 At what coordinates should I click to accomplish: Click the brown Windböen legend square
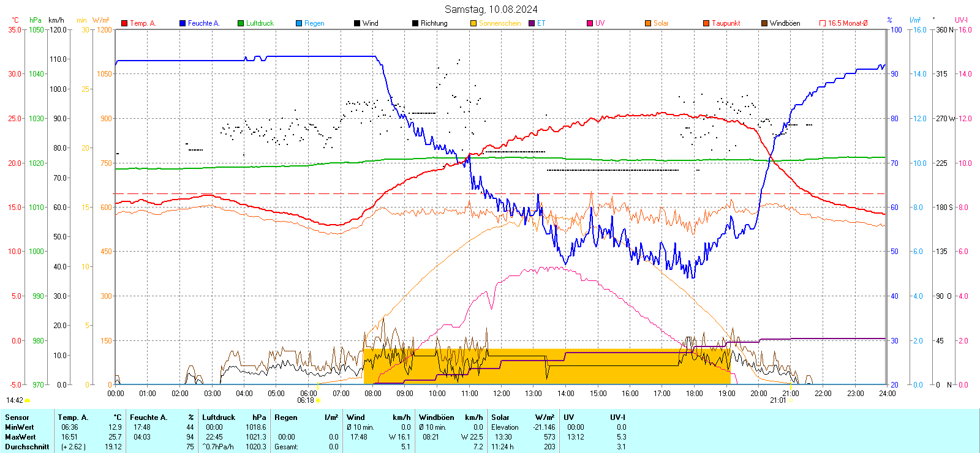click(x=764, y=23)
